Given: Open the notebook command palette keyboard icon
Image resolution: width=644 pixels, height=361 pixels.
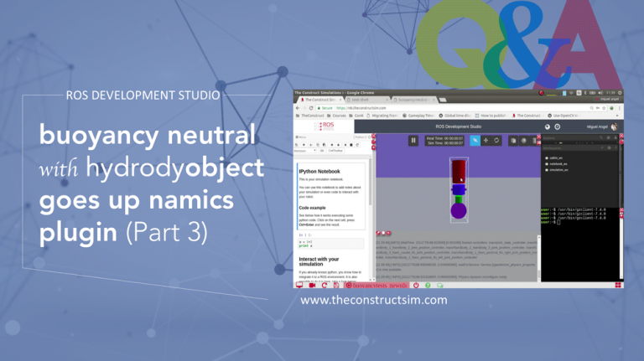Looking at the screenshot, I should (322, 151).
